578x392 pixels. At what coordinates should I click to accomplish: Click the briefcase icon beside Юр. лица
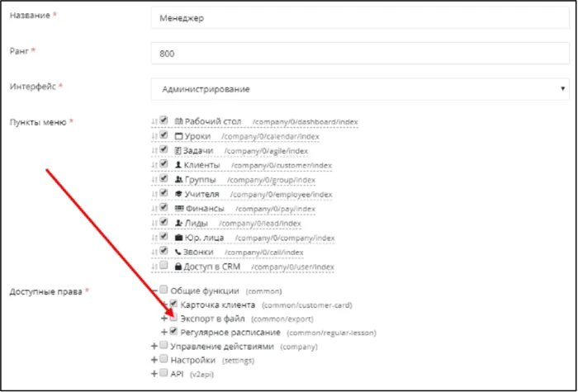pyautogui.click(x=179, y=238)
